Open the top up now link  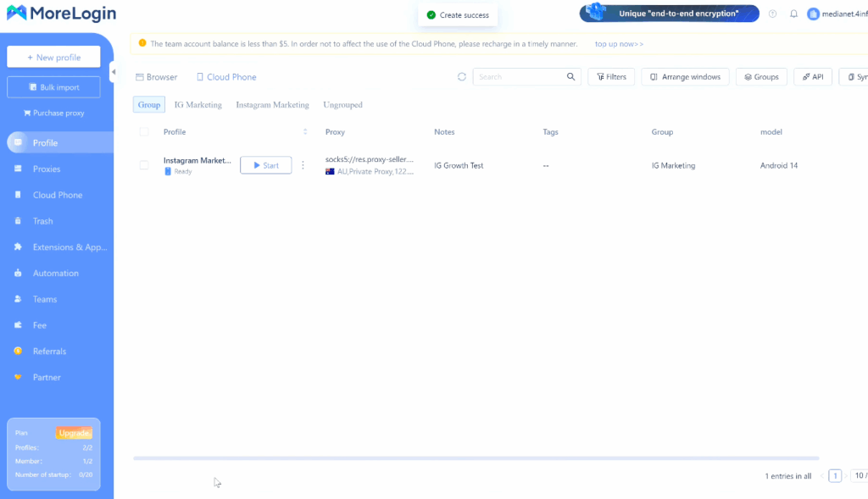click(618, 43)
